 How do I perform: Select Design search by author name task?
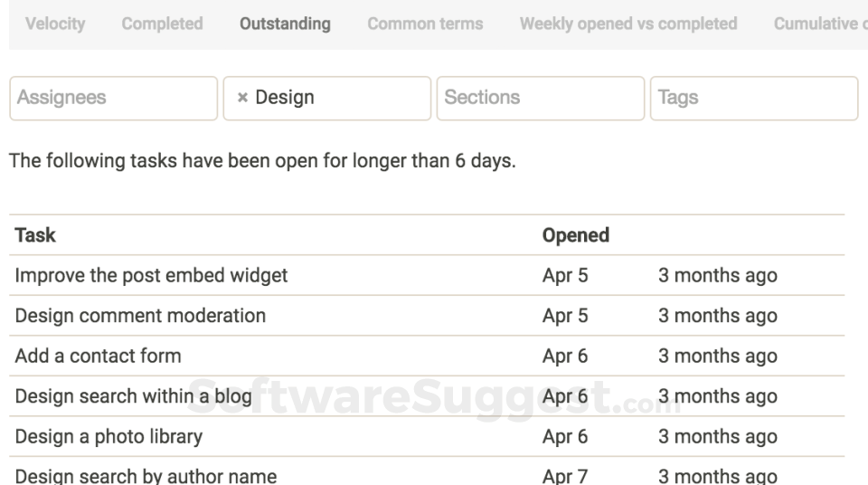[146, 475]
